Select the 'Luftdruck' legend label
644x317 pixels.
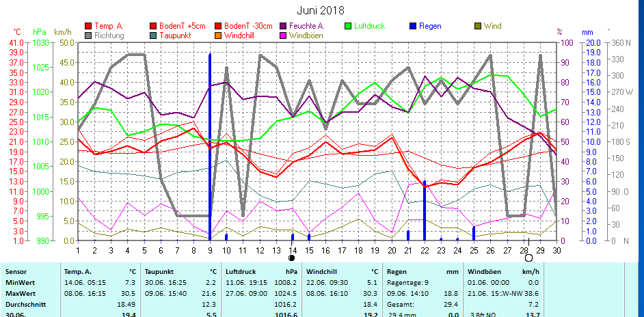370,26
